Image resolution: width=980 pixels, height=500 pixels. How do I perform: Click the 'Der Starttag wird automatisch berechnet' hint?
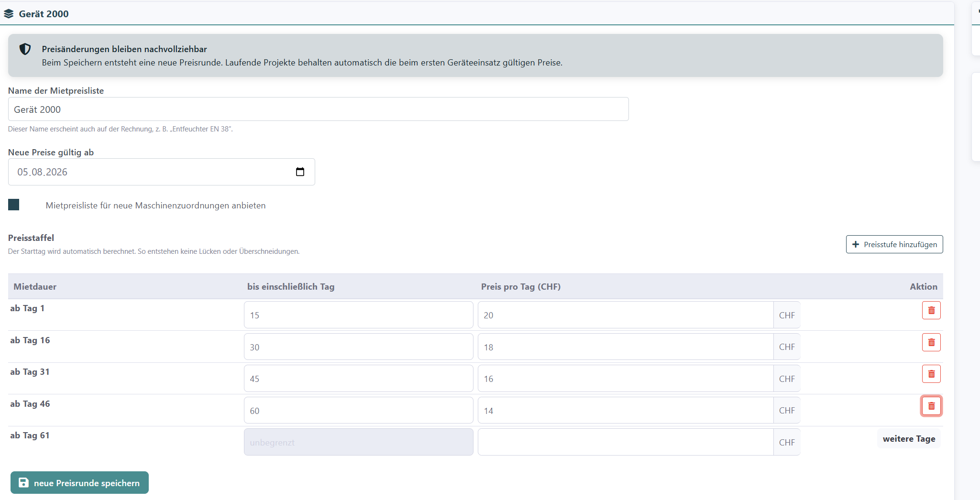(154, 251)
